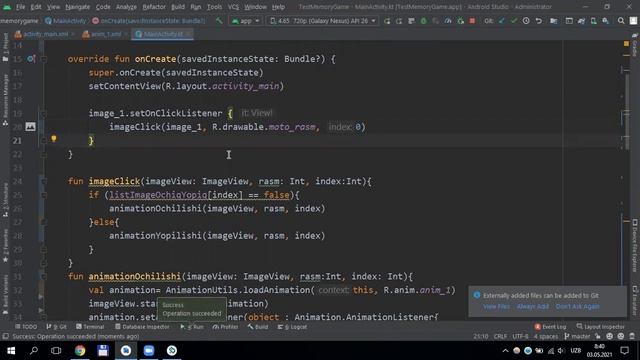Click Git Update Project blue arrow
This screenshot has width=640, height=360.
click(502, 21)
